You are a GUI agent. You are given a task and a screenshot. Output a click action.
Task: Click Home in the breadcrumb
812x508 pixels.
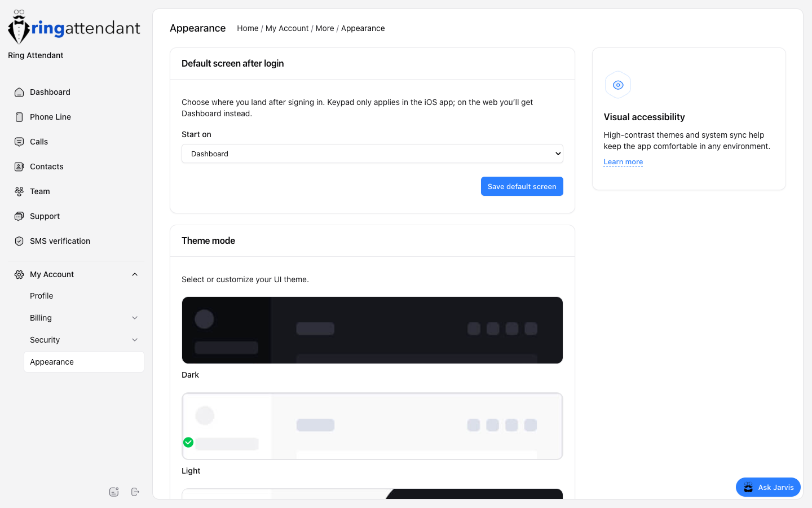tap(248, 28)
